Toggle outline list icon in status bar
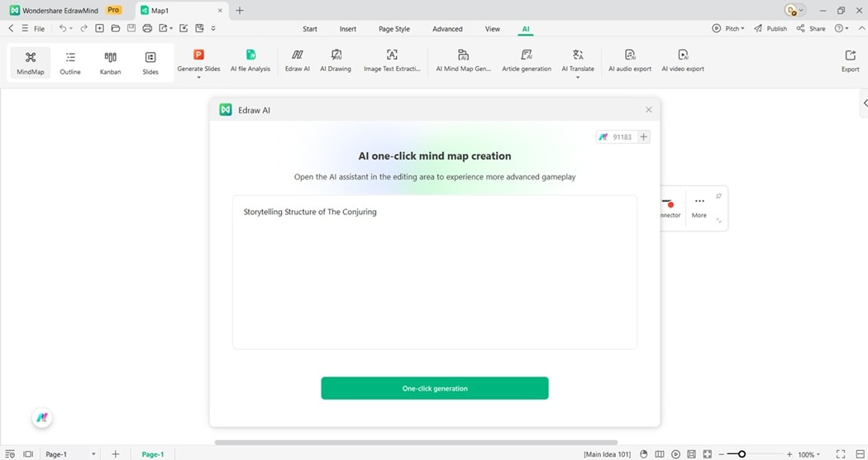The image size is (868, 460). click(10, 454)
